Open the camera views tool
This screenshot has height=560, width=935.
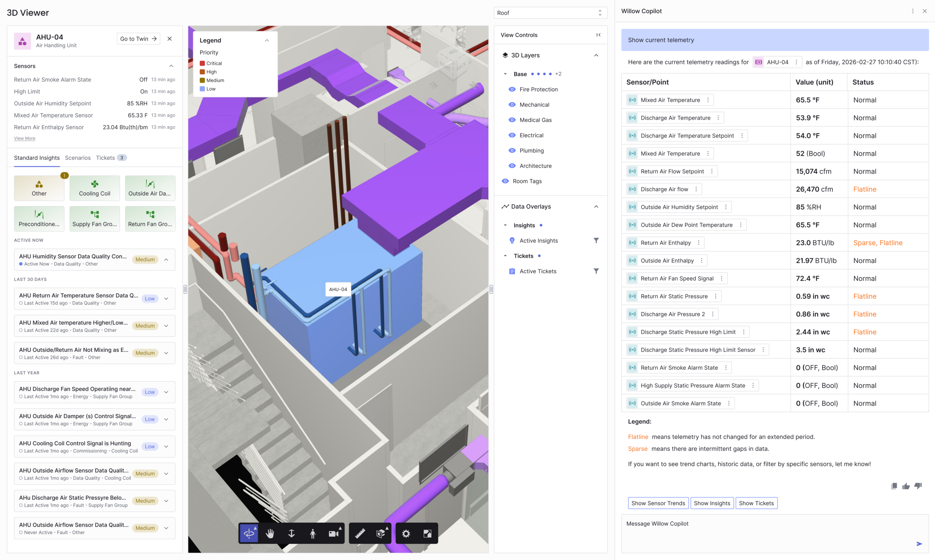(334, 533)
